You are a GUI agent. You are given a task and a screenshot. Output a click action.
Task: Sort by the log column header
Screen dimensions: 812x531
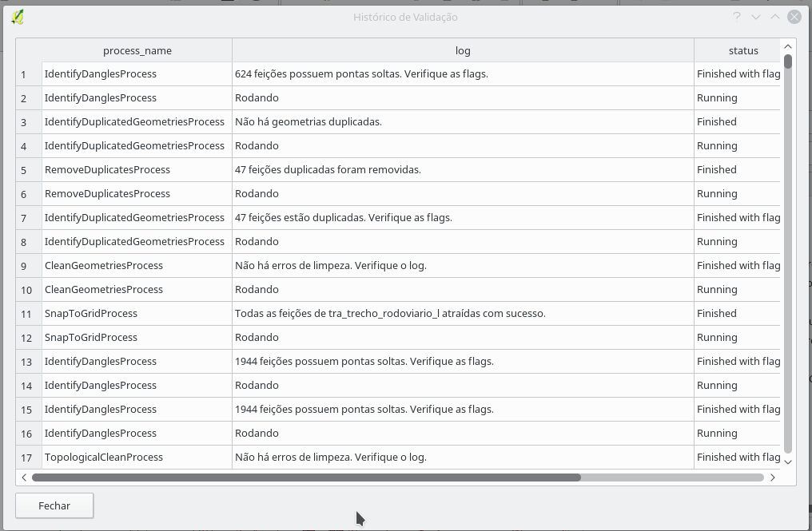tap(463, 51)
